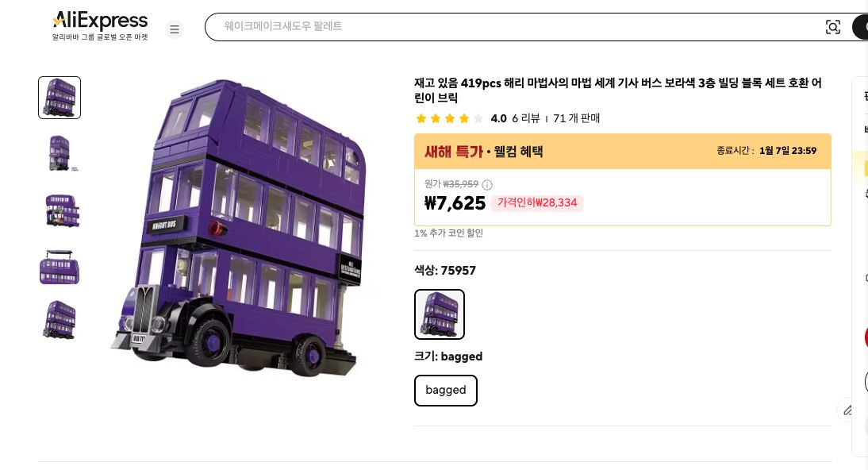
Task: Open the 6 리뷰 reviews link
Action: (526, 118)
